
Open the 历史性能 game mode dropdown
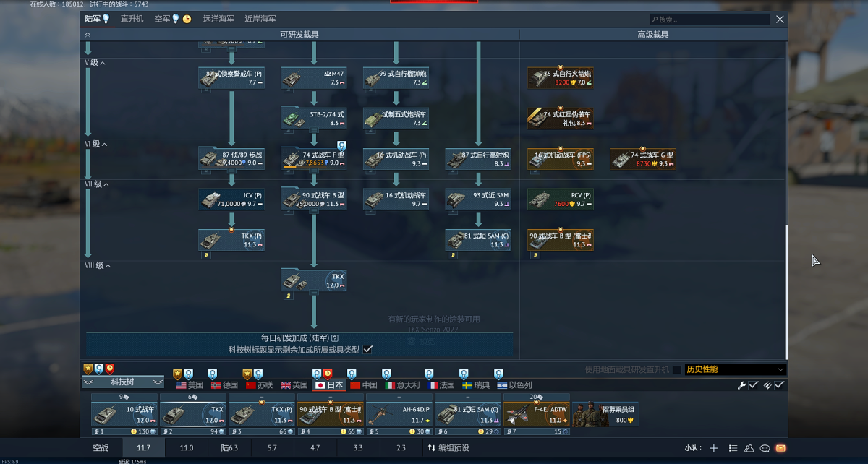pos(735,369)
